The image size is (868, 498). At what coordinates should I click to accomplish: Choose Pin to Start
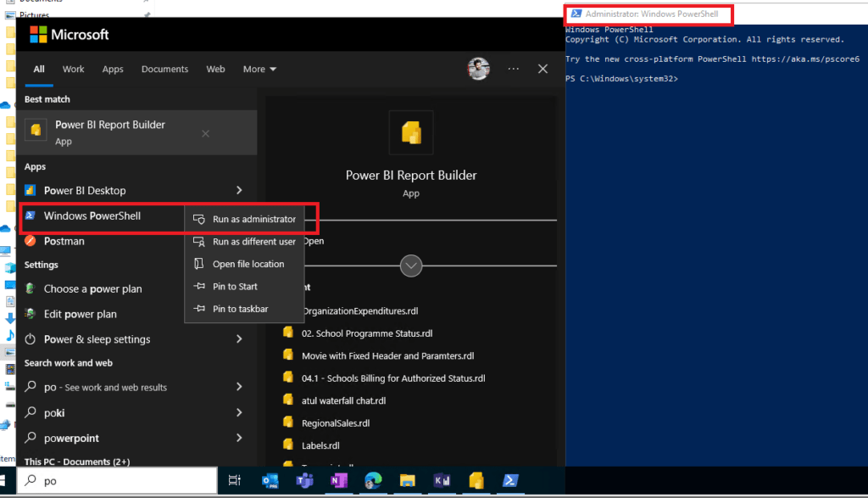(244, 287)
